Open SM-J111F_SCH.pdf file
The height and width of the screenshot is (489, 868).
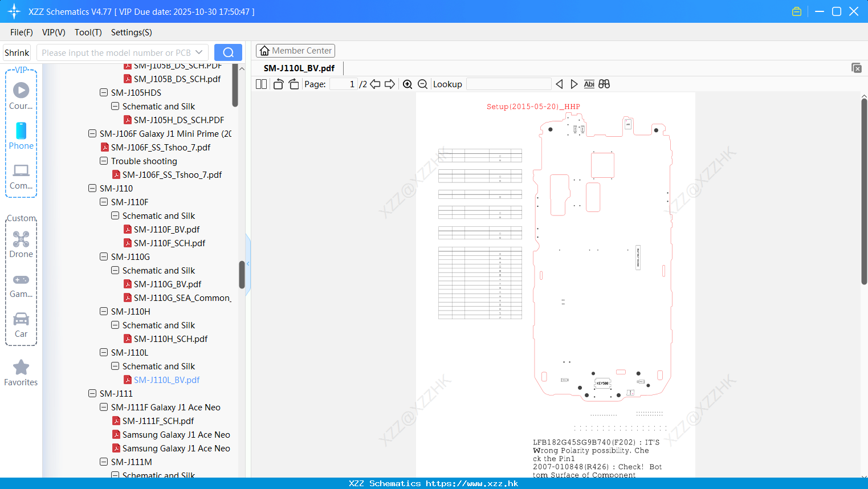point(158,421)
